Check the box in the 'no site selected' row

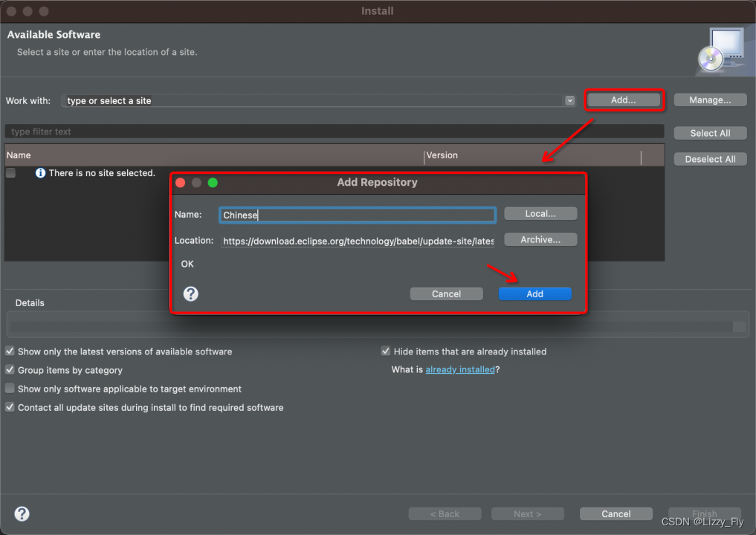pos(10,173)
